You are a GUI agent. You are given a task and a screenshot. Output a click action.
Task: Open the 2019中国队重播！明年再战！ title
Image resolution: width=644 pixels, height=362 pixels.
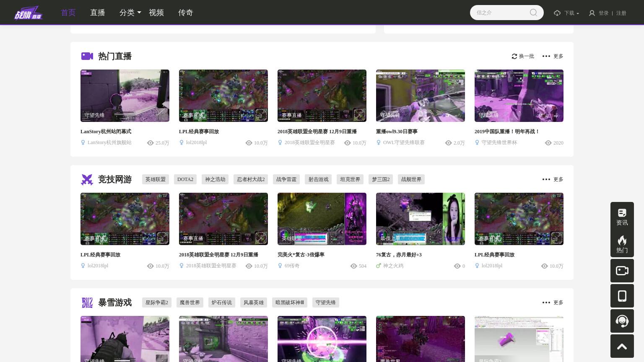pos(507,132)
